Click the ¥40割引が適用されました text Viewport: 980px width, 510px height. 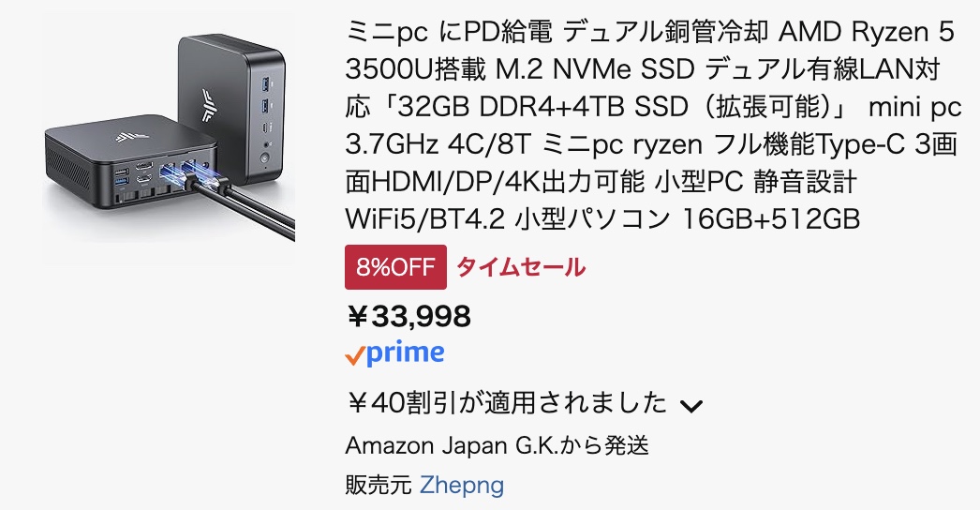[506, 403]
